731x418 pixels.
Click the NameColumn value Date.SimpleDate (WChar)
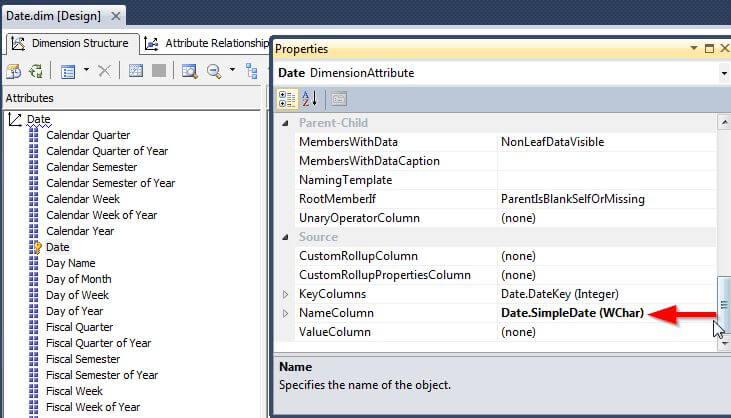point(572,313)
